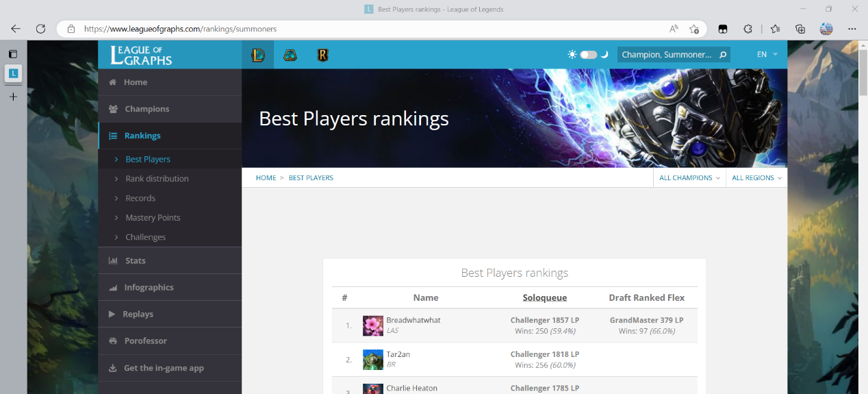Open Records submenu link
The width and height of the screenshot is (868, 394).
click(x=140, y=198)
